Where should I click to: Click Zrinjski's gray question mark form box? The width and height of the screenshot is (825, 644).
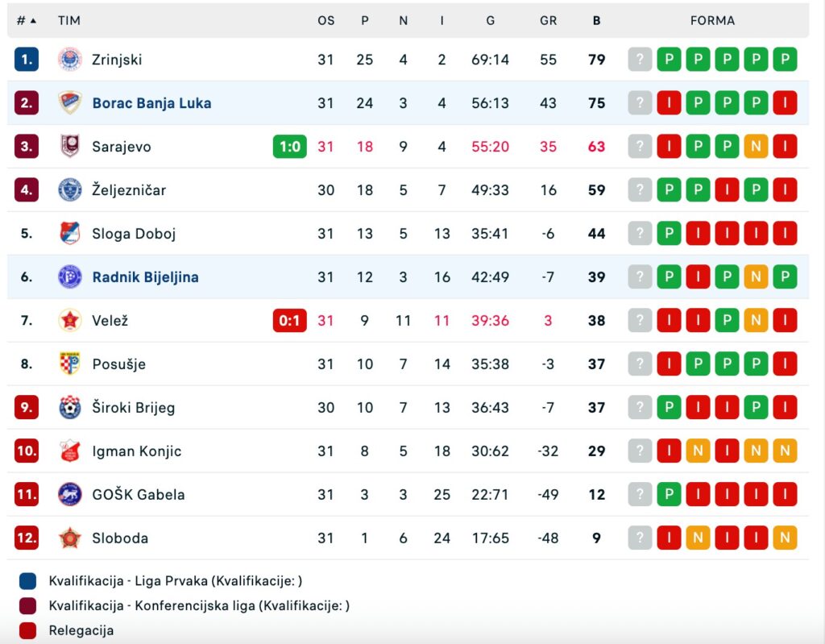(640, 59)
